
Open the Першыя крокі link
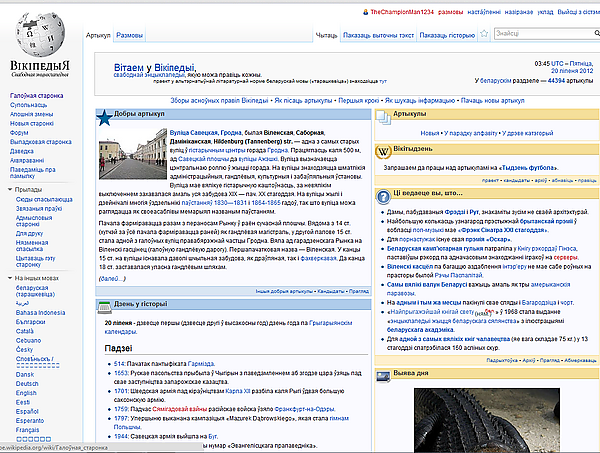tap(359, 101)
